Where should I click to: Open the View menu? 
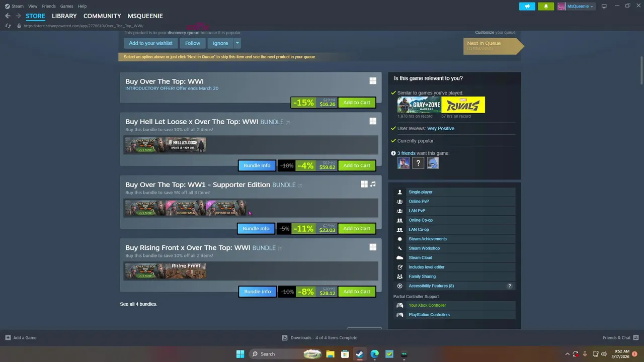tap(33, 6)
